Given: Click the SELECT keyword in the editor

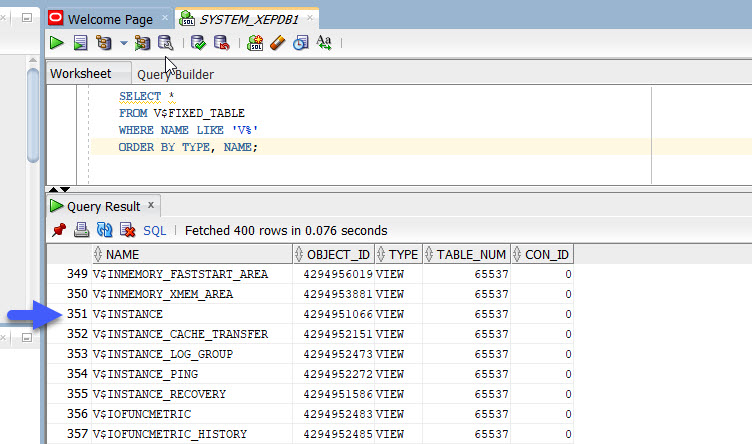Looking at the screenshot, I should tap(140, 96).
